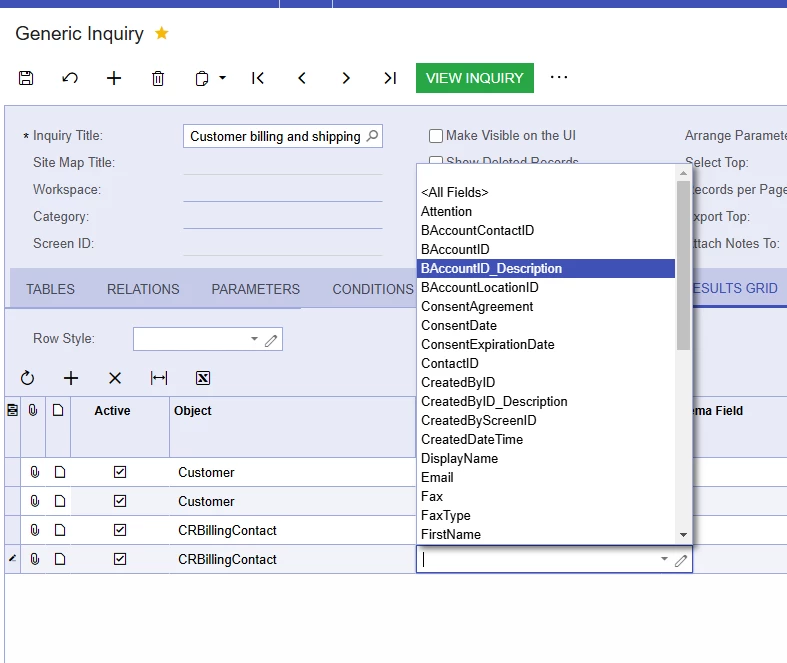The height and width of the screenshot is (663, 787).
Task: Open the grid column configuration icon
Action: click(13, 411)
